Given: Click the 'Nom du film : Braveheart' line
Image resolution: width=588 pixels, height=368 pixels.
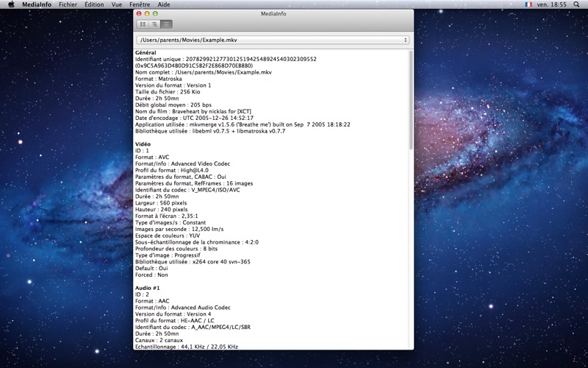Looking at the screenshot, I should click(193, 112).
